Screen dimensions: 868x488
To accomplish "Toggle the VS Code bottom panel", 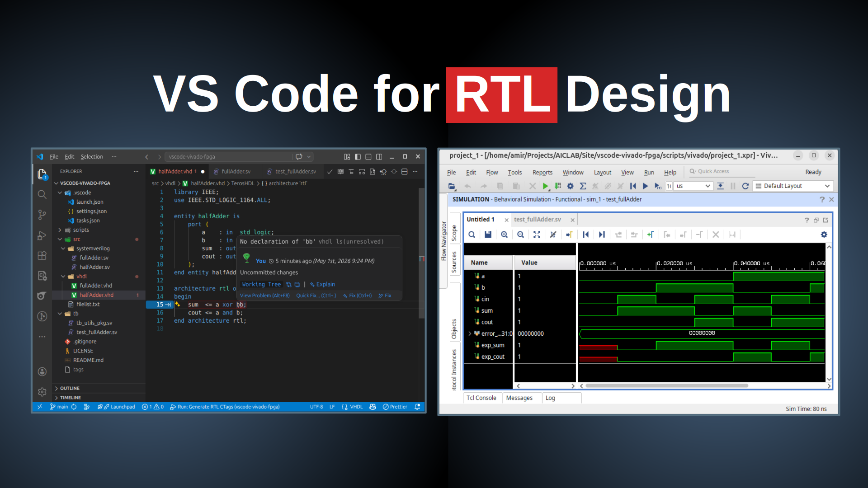I will (x=368, y=157).
